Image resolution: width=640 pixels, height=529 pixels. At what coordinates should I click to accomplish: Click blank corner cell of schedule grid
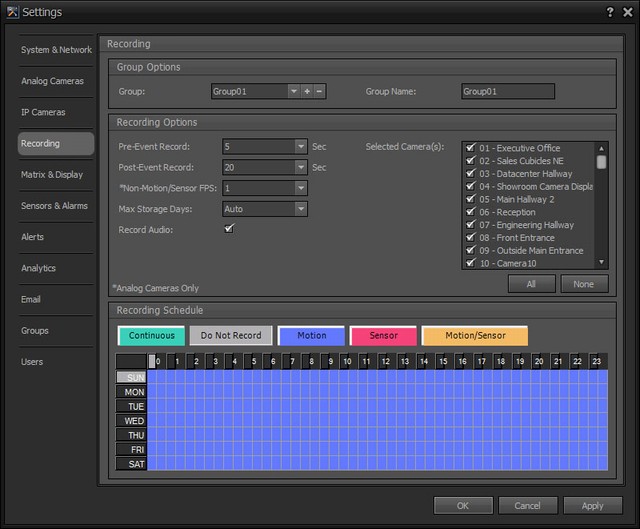[x=131, y=361]
